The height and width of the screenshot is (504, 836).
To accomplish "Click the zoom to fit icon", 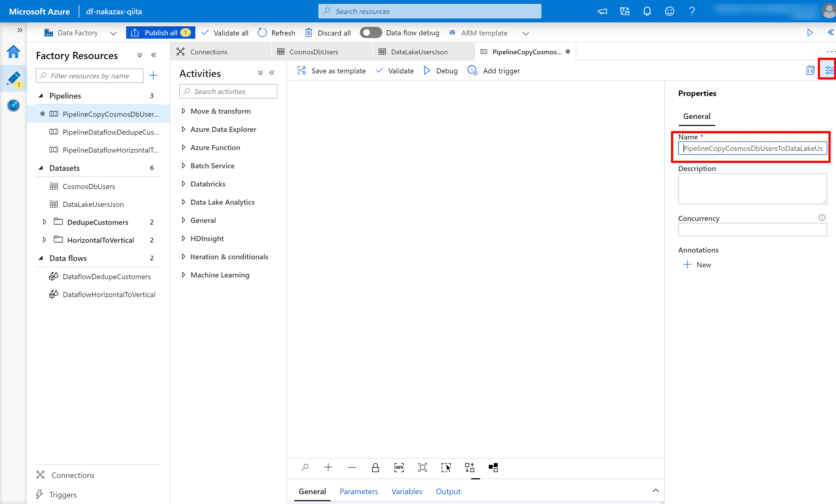I will click(x=422, y=467).
